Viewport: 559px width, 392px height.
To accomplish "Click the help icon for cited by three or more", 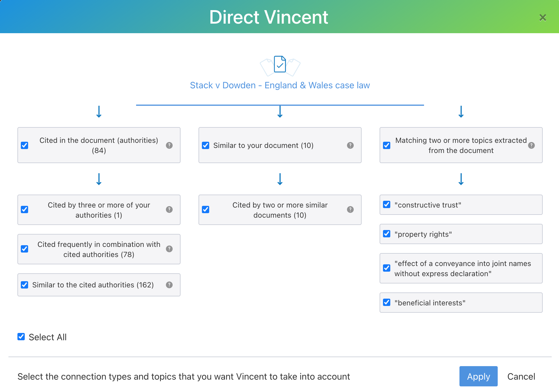I will 169,210.
